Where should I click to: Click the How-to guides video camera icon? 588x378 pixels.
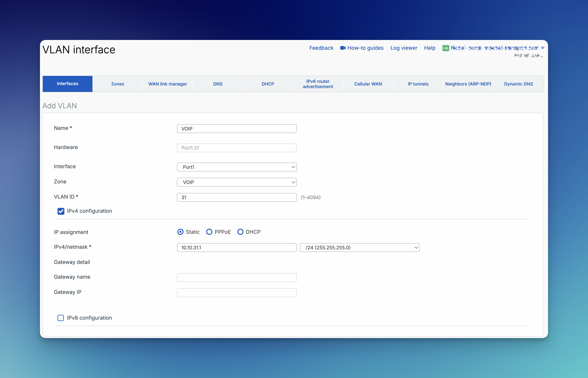coord(343,48)
